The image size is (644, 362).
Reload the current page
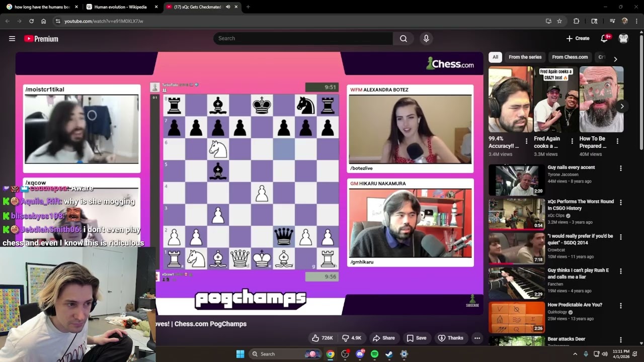[31, 21]
